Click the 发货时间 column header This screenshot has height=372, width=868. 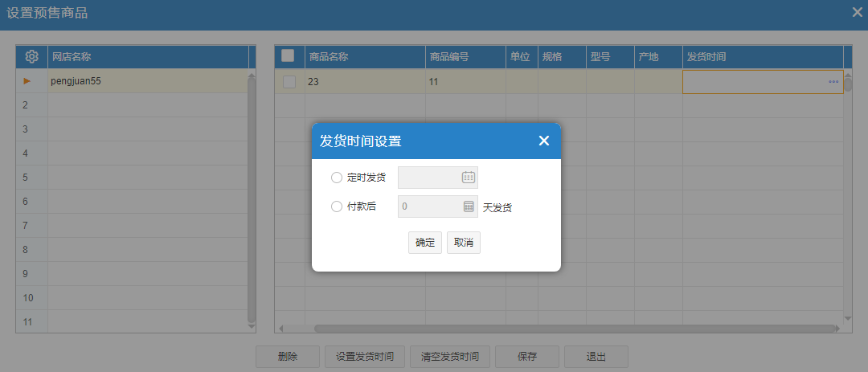tap(762, 57)
